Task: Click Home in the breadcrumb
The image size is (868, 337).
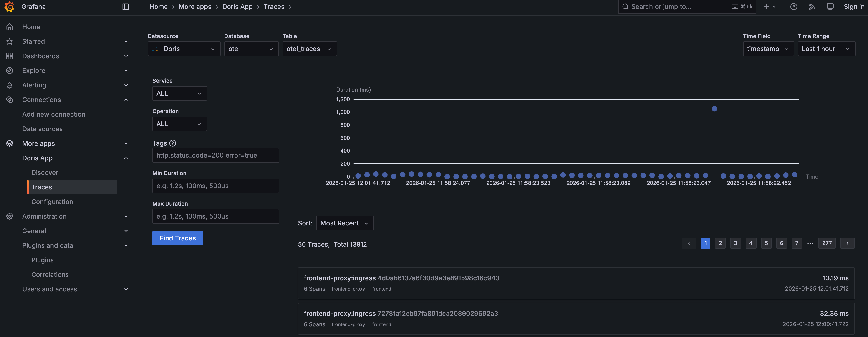Action: pos(158,7)
